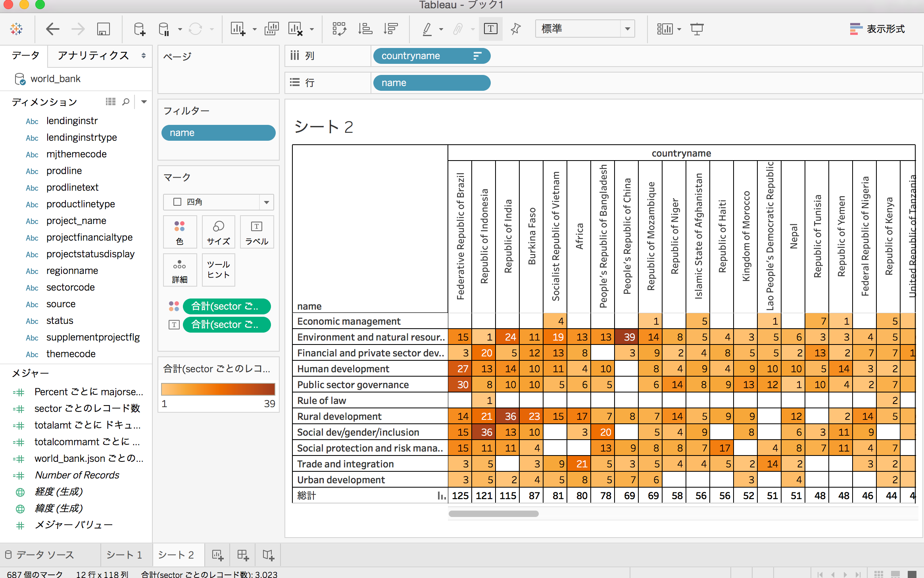Save the workbook with the disk icon
The width and height of the screenshot is (924, 578).
point(104,29)
